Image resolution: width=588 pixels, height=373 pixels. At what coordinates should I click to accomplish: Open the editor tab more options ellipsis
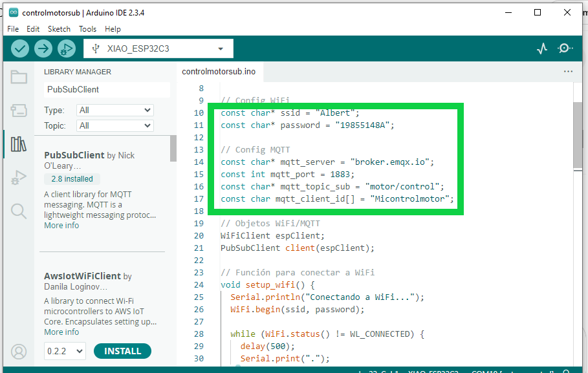[568, 71]
